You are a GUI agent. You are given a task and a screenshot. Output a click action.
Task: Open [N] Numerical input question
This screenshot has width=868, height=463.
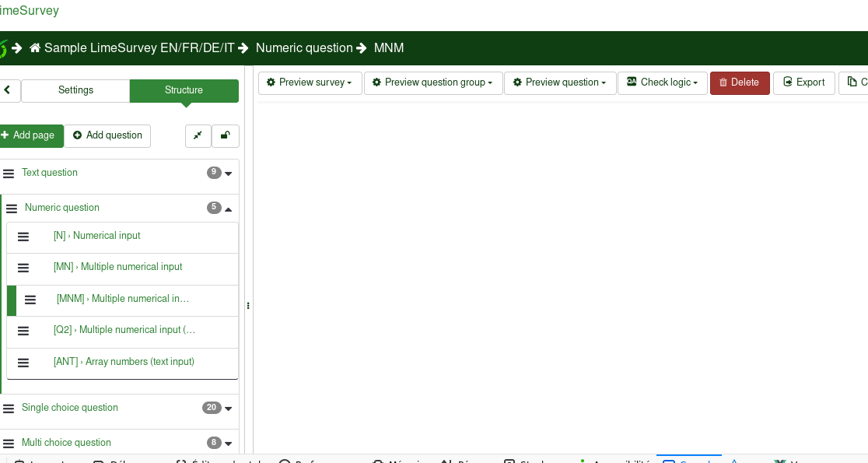(x=97, y=236)
